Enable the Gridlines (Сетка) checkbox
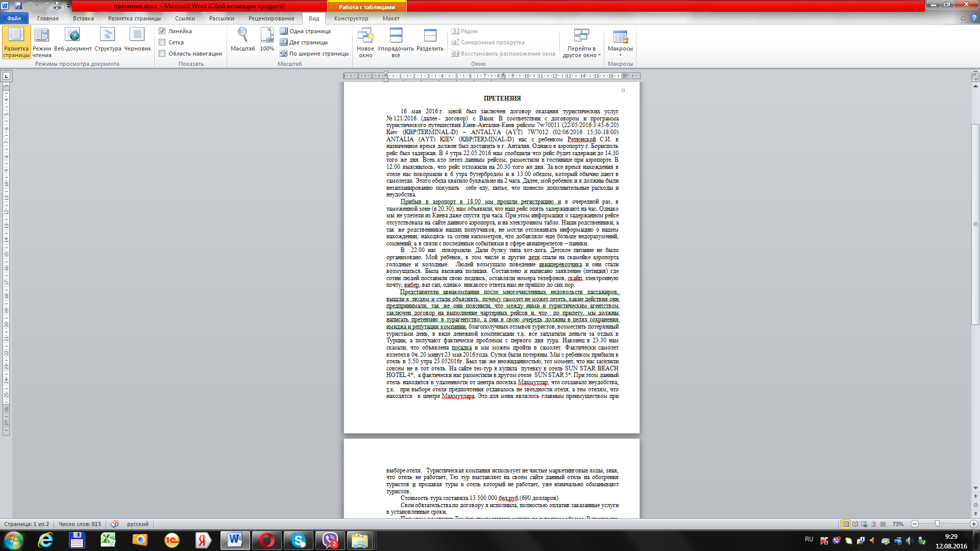The height and width of the screenshot is (551, 980). (162, 42)
